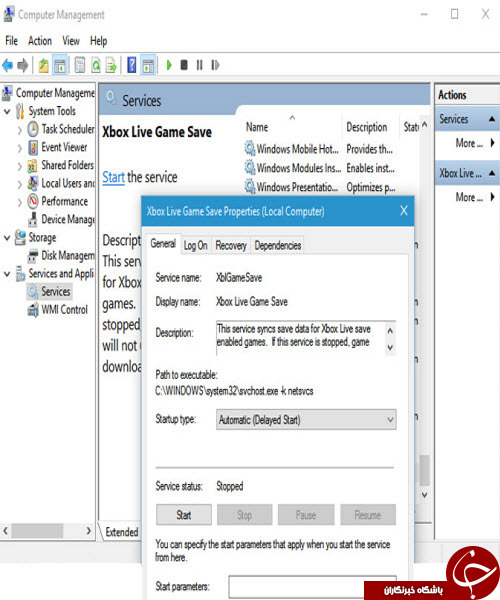Collapse the Xbox Live section in Actions pane

pos(492,173)
